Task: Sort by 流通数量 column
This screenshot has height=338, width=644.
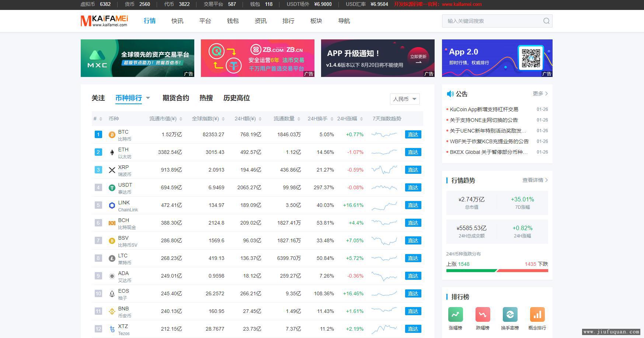Action: 287,119
